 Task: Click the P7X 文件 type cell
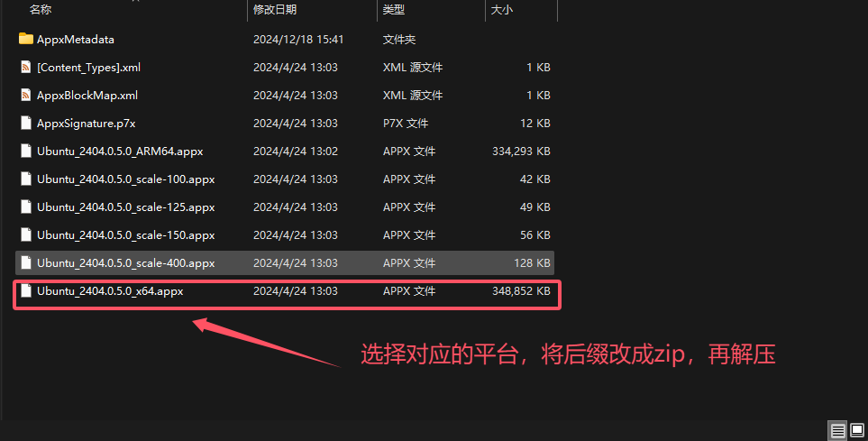pyautogui.click(x=406, y=123)
